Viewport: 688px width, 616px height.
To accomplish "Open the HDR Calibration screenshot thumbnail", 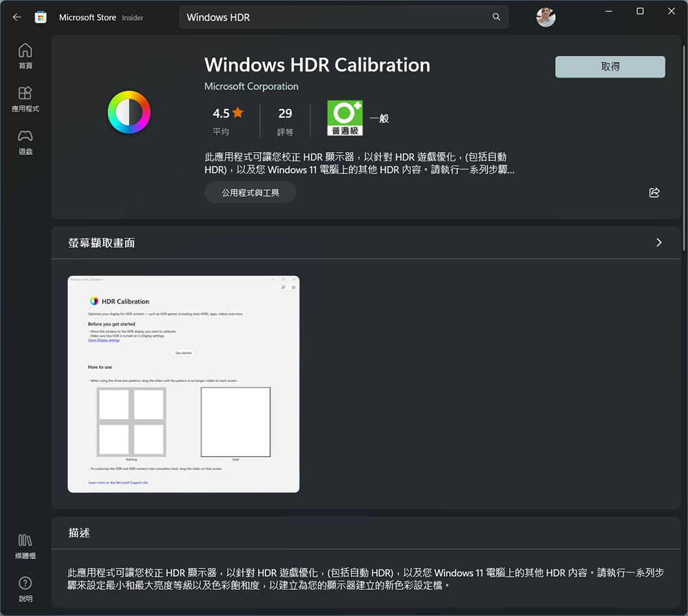I will pos(184,384).
